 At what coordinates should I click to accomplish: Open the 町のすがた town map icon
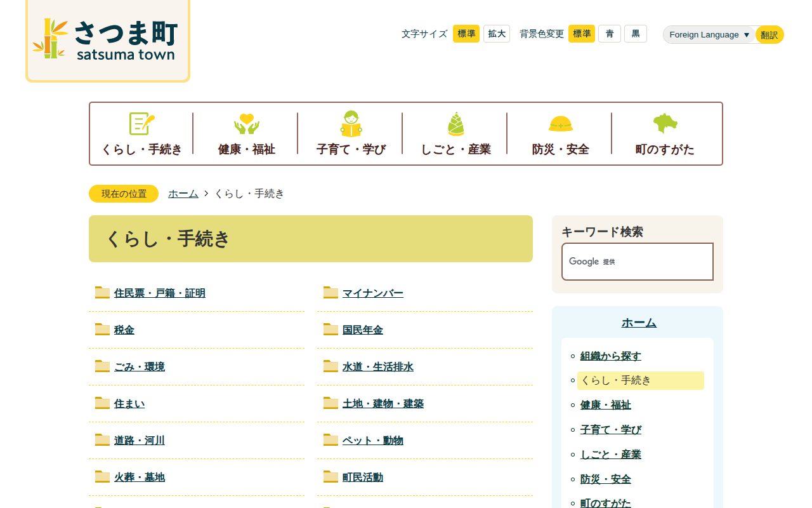click(x=665, y=123)
